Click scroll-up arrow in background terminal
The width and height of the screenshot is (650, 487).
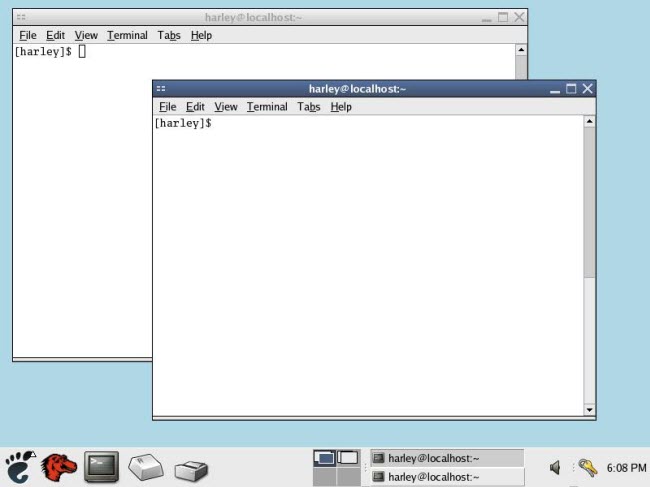[x=521, y=50]
